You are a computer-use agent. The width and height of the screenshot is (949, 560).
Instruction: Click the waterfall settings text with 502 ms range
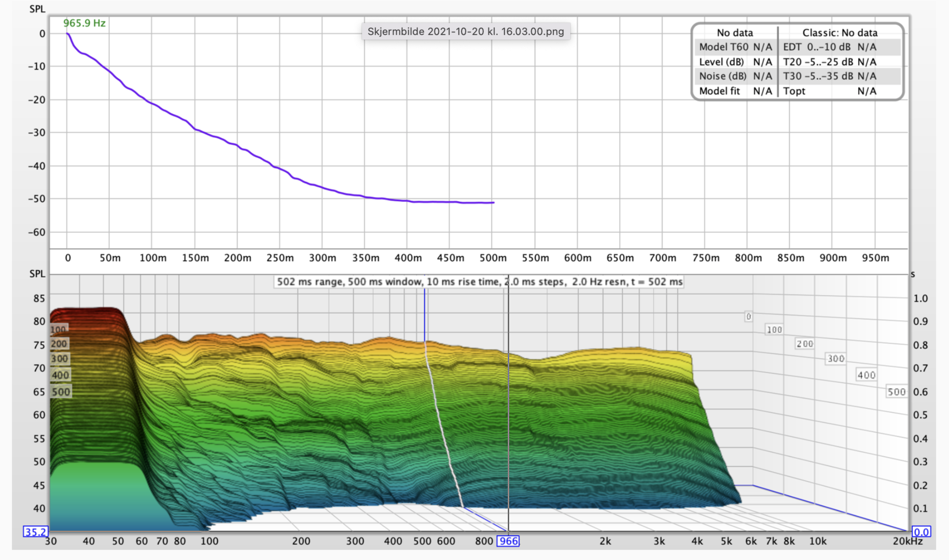pos(479,282)
